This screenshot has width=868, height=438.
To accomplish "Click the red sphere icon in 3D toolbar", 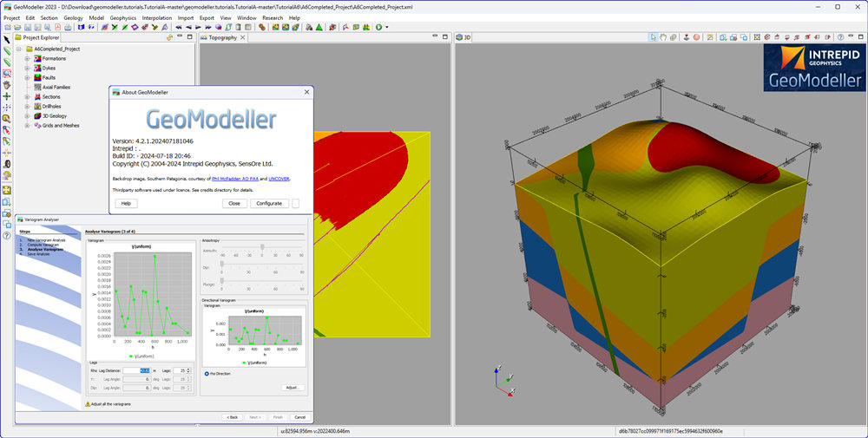I will tap(696, 37).
